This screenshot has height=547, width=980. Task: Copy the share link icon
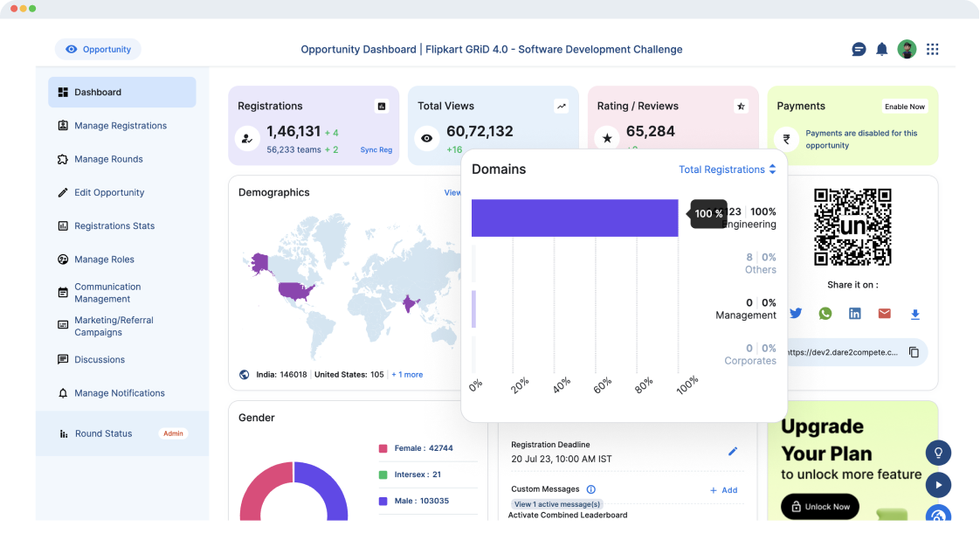click(x=914, y=352)
